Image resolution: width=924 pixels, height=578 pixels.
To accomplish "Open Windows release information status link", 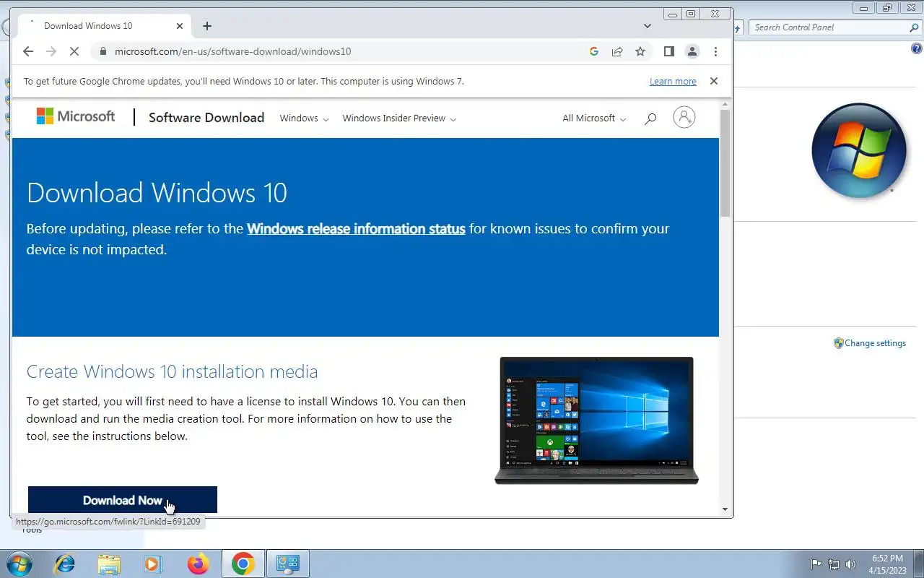I will click(356, 229).
